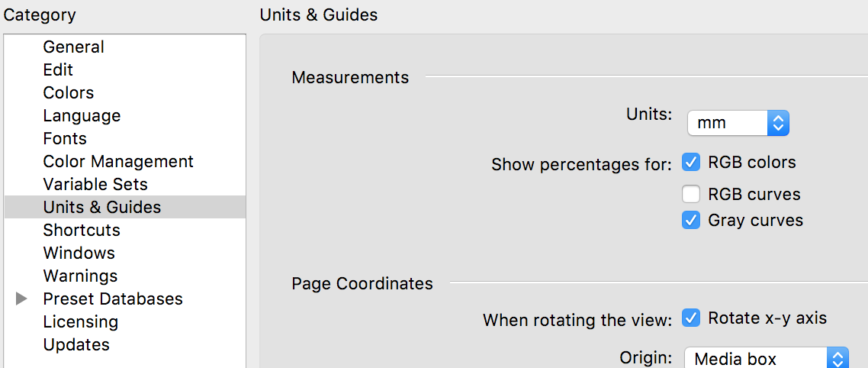This screenshot has width=868, height=368.
Task: Open the Licensing category
Action: (81, 321)
